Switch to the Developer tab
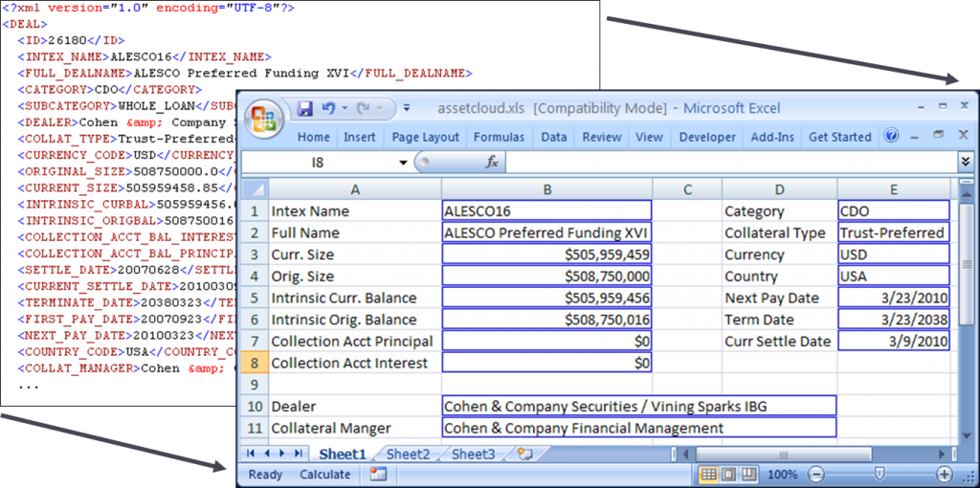Screen dimensions: 980x488 707,138
